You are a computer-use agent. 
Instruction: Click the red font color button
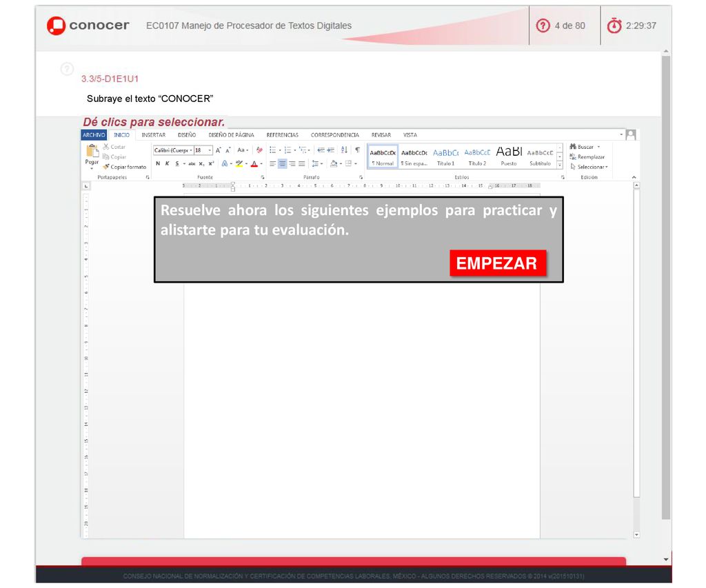[254, 164]
